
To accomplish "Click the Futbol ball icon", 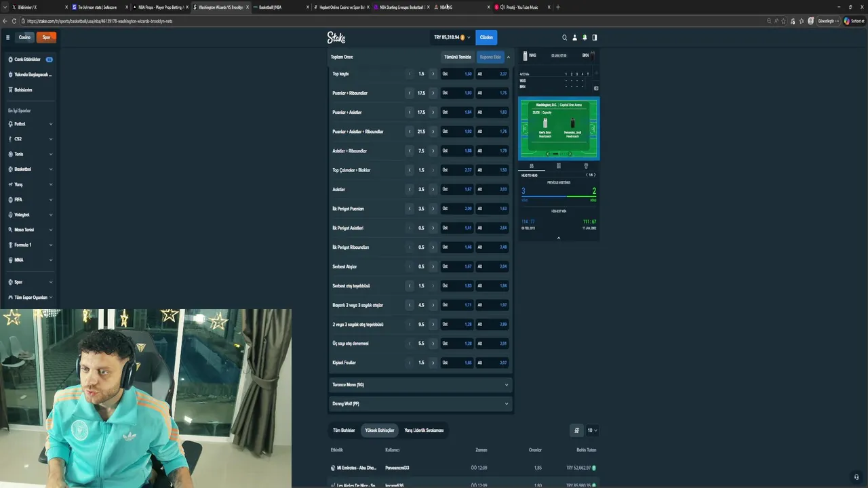I will click(10, 124).
